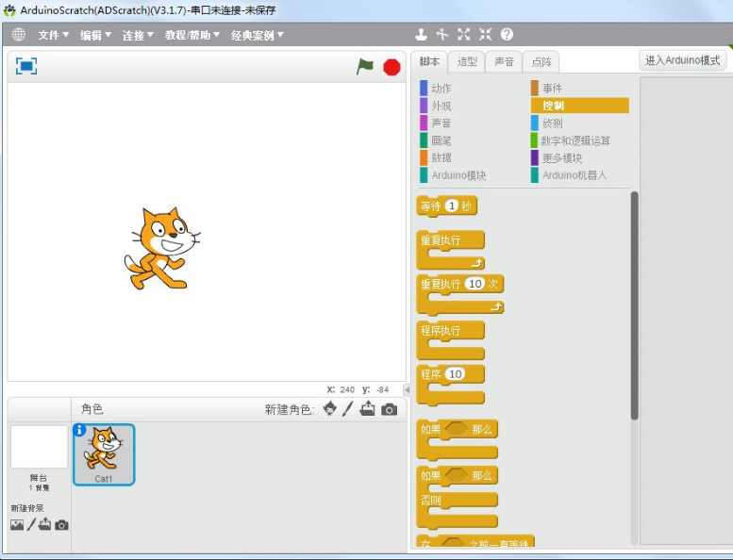Paint a new backdrop
The image size is (733, 560).
31,524
